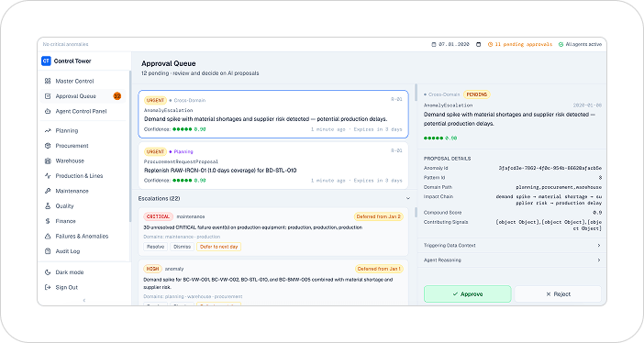This screenshot has width=644, height=343.
Task: Click the clock icon beside pending approvals
Action: [x=490, y=44]
